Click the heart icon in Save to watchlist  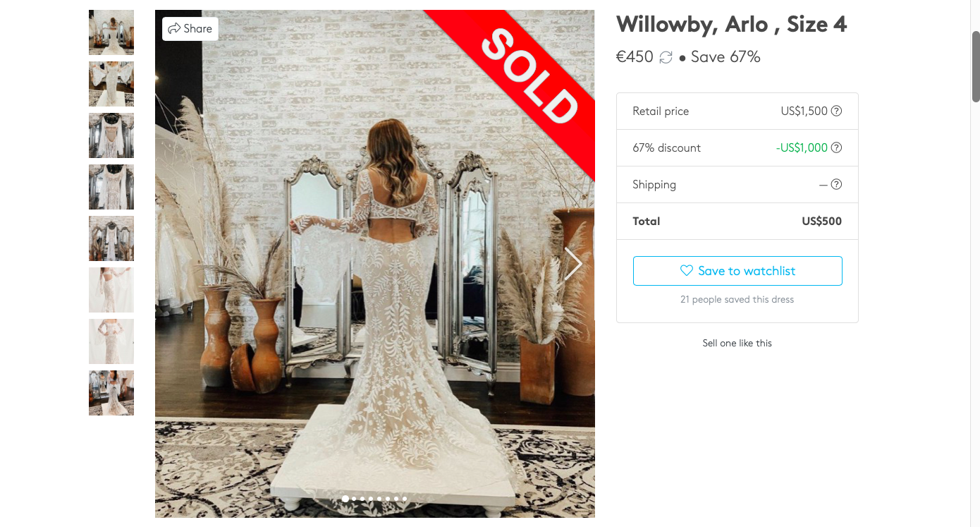pos(687,271)
